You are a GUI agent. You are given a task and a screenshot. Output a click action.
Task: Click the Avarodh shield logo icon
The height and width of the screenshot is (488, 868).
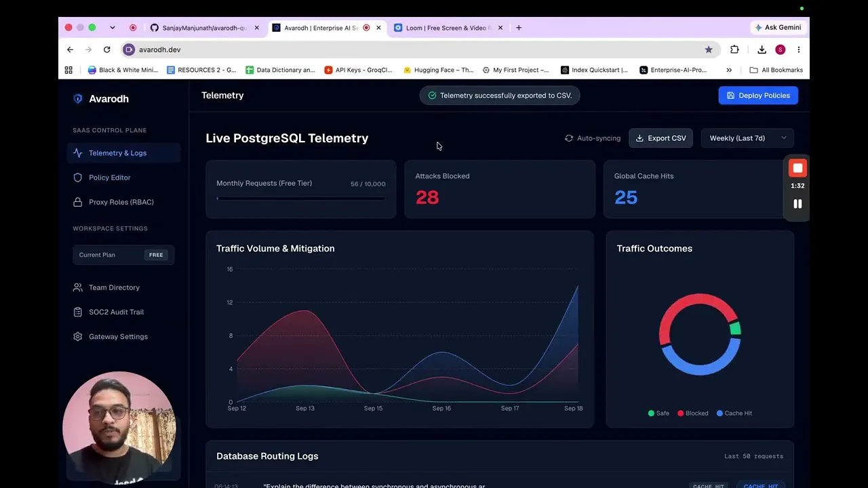77,99
